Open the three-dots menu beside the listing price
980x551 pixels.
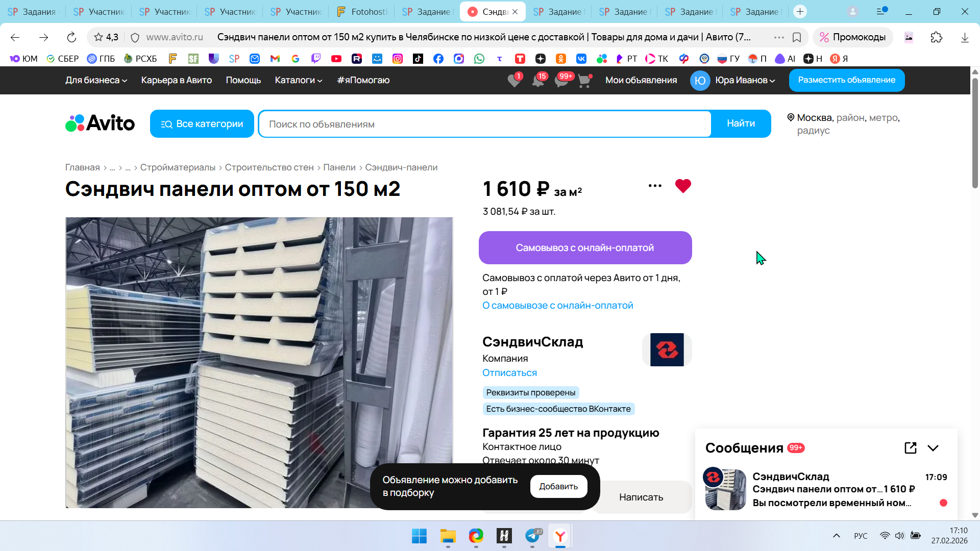655,186
